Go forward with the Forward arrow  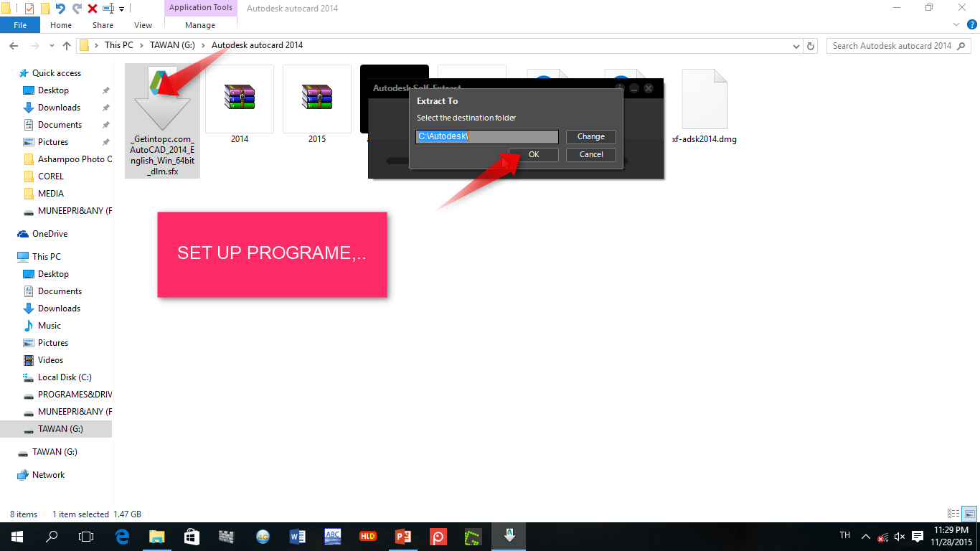34,45
